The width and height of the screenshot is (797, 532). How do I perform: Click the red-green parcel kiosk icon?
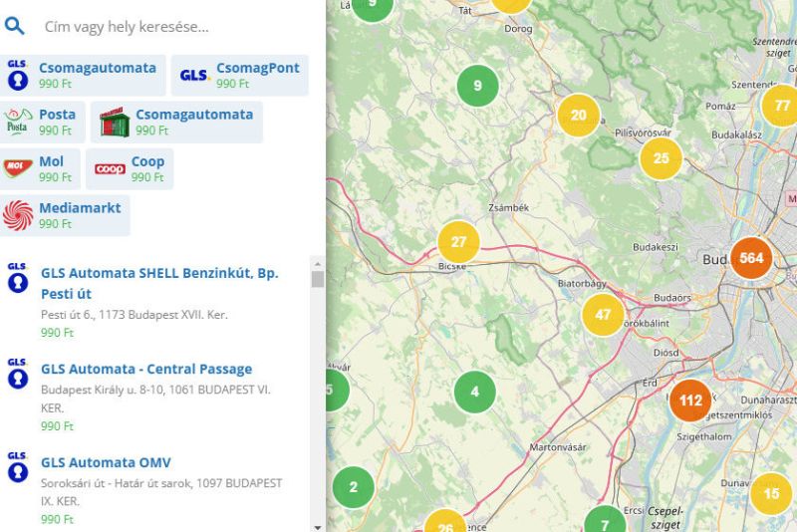115,122
